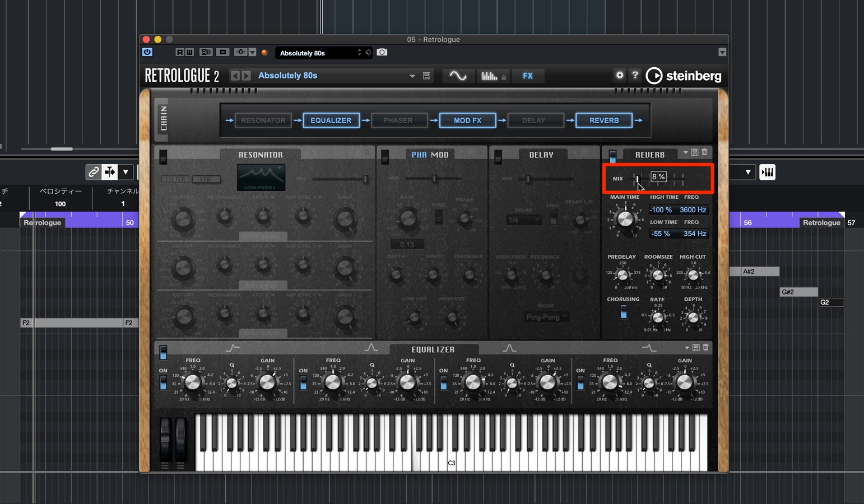Viewport: 864px width, 504px height.
Task: Click the side-chain routing icon in header
Action: tap(240, 52)
